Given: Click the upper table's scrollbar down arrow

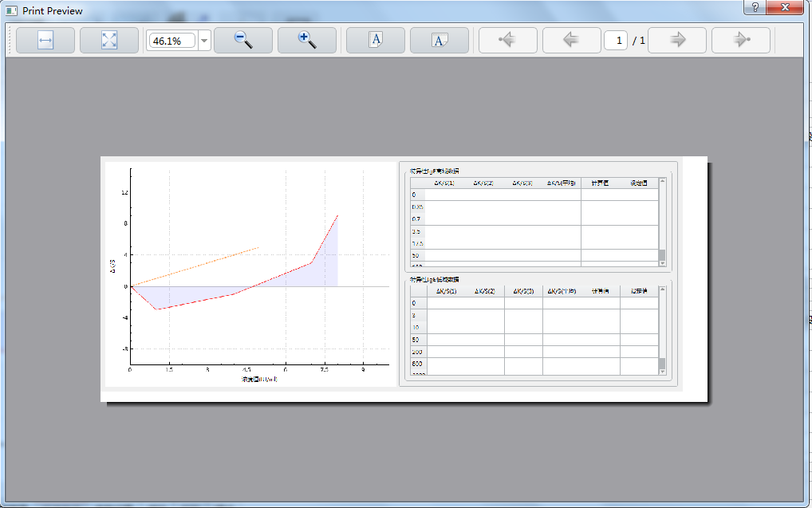Looking at the screenshot, I should coord(662,264).
